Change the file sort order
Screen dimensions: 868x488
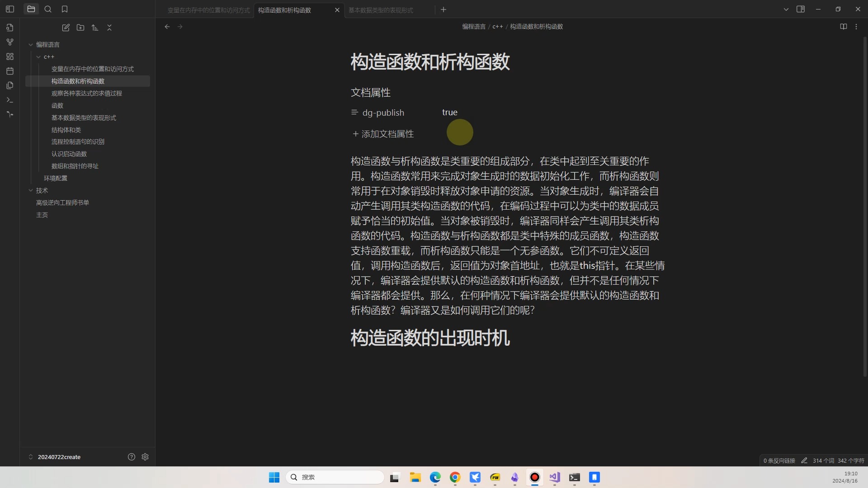point(95,28)
